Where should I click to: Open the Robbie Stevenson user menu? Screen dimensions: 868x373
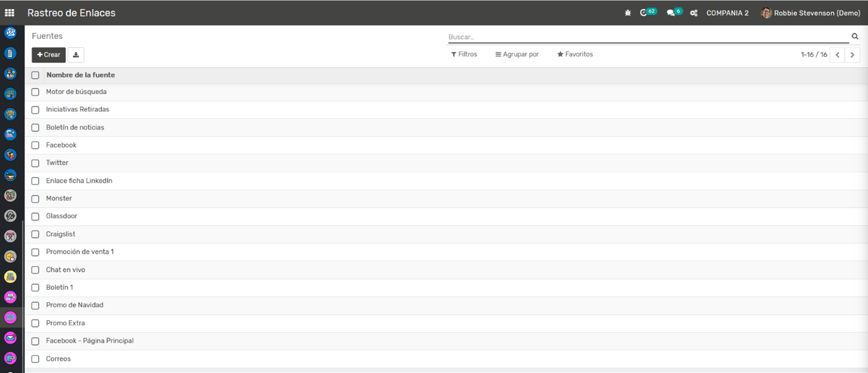[x=811, y=13]
